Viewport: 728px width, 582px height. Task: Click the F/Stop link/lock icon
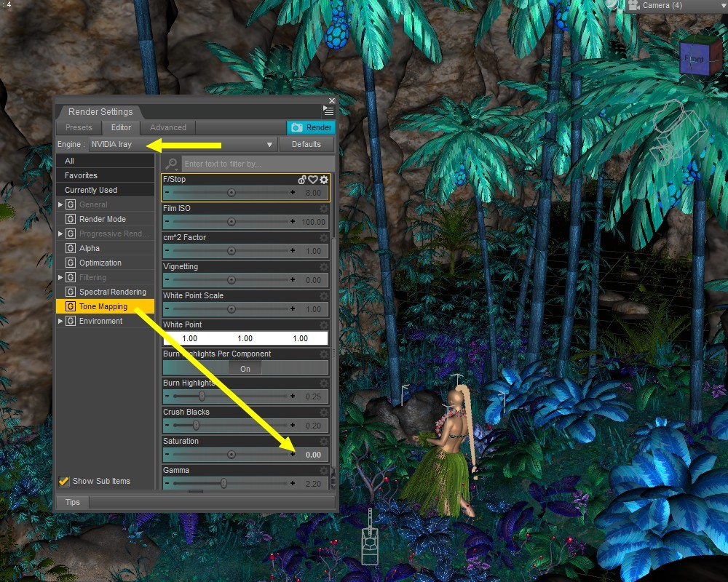pos(302,180)
